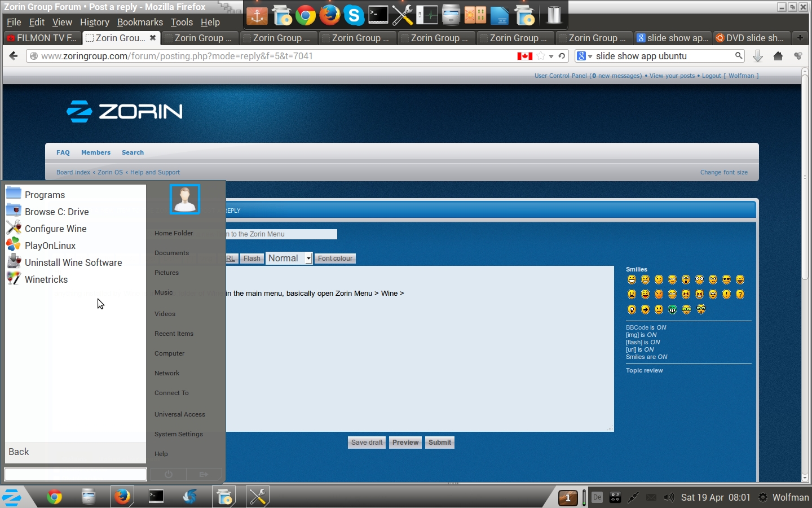This screenshot has width=812, height=508.
Task: Click the Firefox home button
Action: point(778,56)
